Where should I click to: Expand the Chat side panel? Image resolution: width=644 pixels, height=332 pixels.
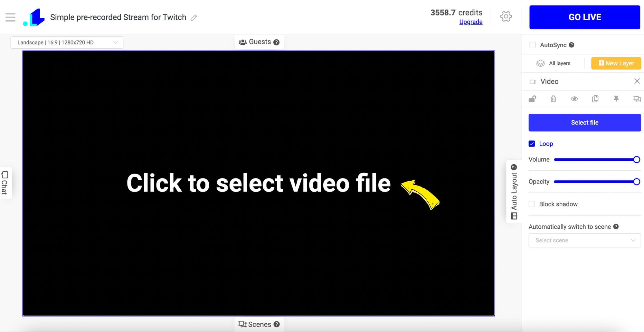point(5,183)
